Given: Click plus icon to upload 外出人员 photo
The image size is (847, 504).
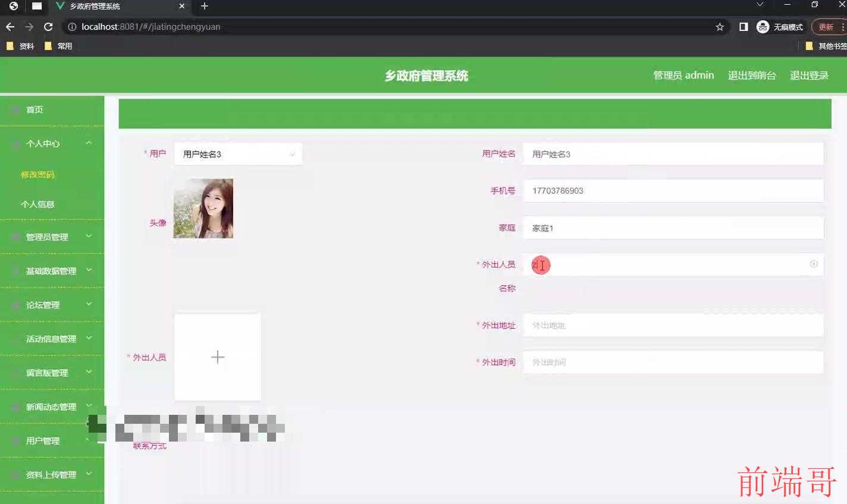Looking at the screenshot, I should (x=218, y=357).
